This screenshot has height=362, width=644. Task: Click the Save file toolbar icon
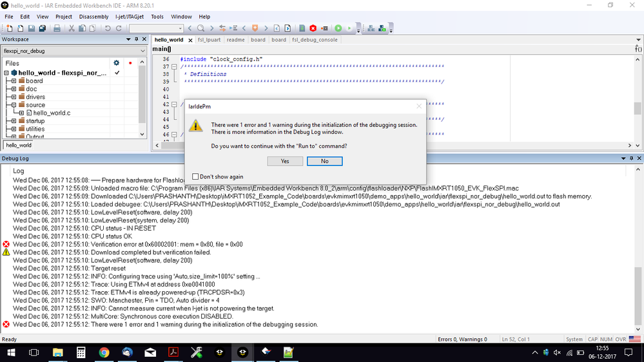(x=31, y=28)
